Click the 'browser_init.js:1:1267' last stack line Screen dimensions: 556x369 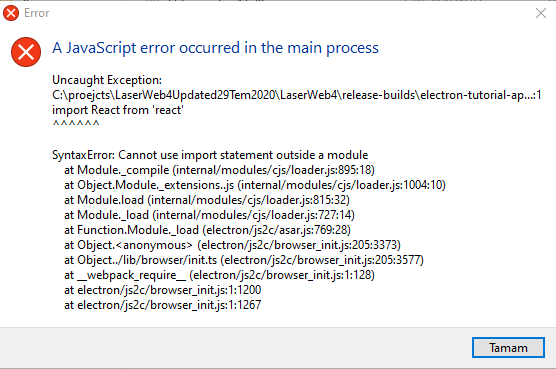[162, 305]
